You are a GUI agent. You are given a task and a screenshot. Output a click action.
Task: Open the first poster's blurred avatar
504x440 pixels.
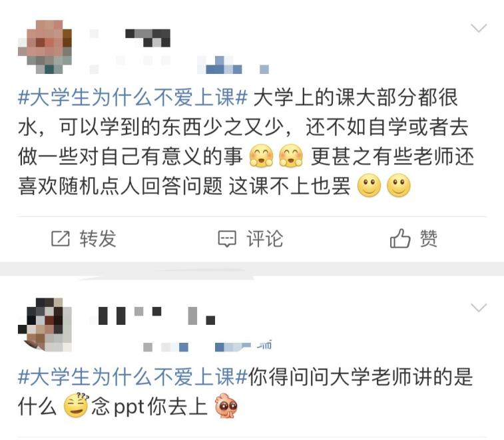pyautogui.click(x=45, y=47)
